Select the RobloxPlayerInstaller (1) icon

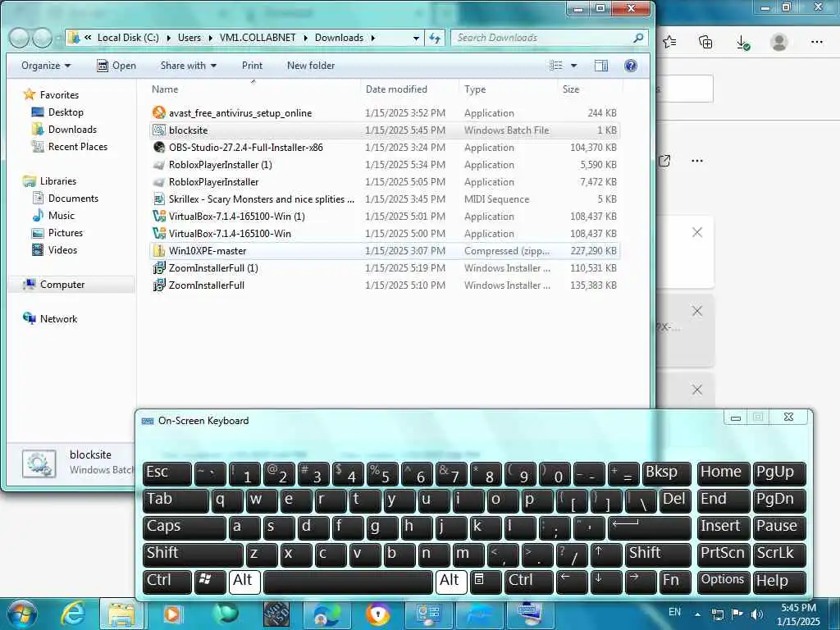(158, 164)
